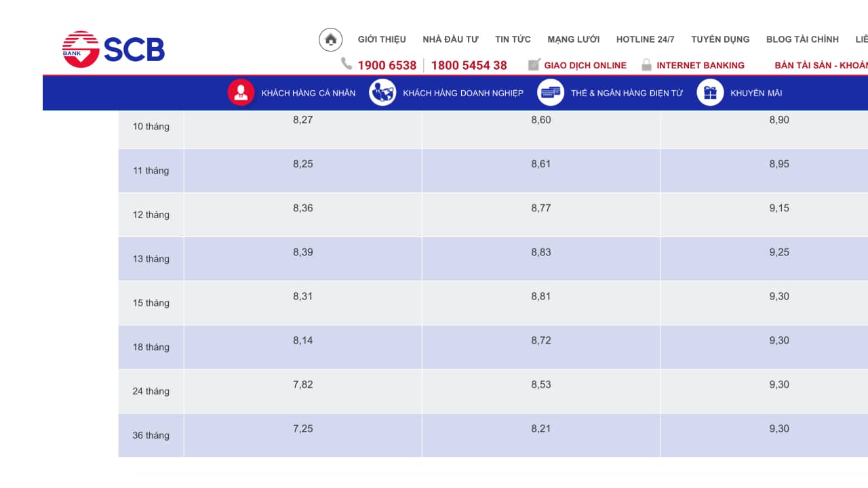The image size is (868, 488).
Task: Select the Khách Hàng Cá Nhân person icon
Action: (x=240, y=93)
